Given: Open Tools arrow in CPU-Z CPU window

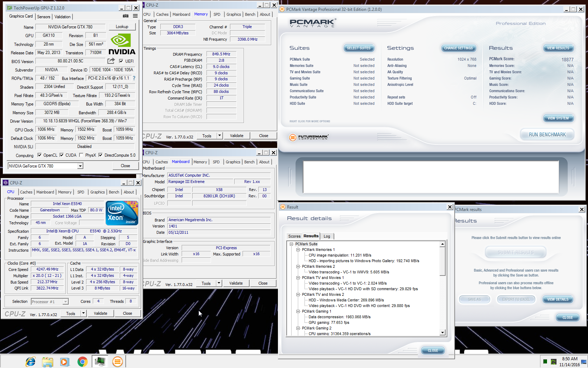Looking at the screenshot, I should (x=83, y=313).
